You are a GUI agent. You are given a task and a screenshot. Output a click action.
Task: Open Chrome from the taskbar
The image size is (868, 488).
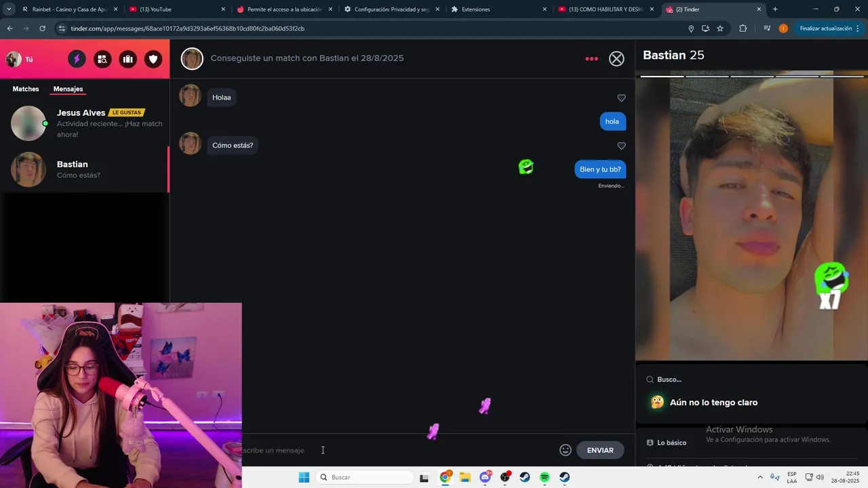click(x=445, y=477)
